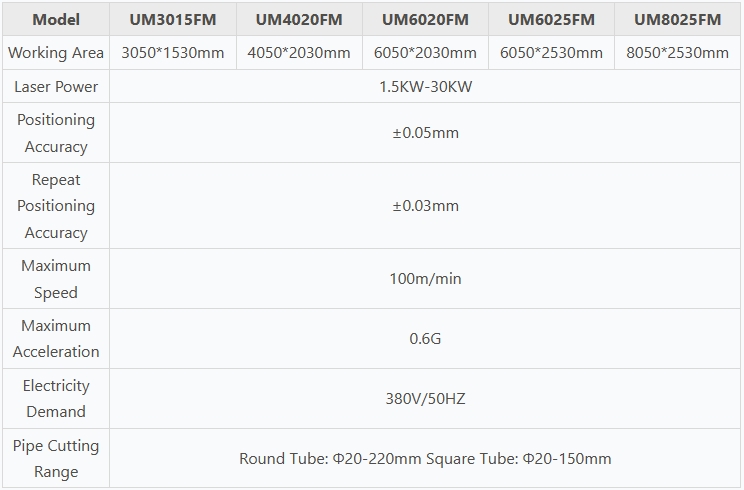Select the 8050*2530mm working area cell
Screen dimensions: 744x490
click(677, 53)
